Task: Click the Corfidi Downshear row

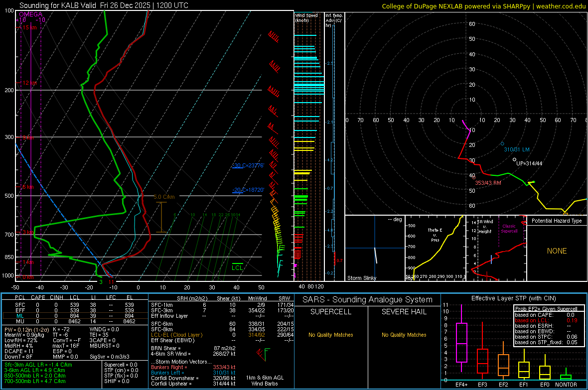Action: tap(193, 378)
